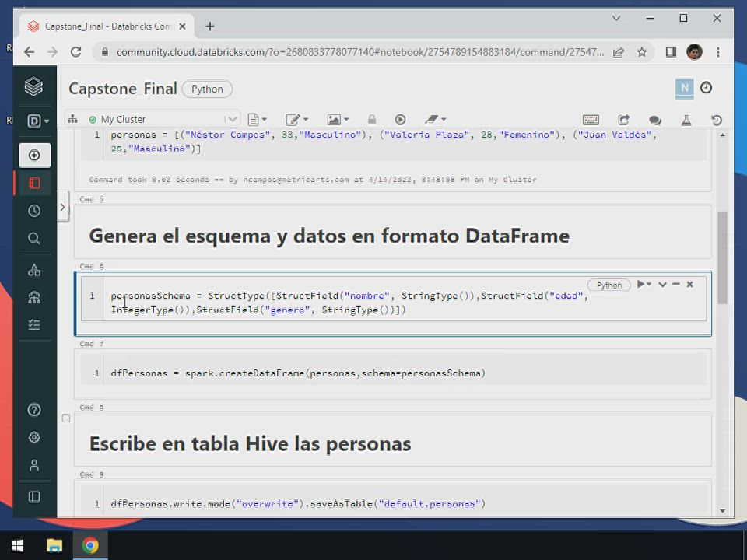This screenshot has height=560, width=747.
Task: Click the Python label in Cmd 6
Action: point(608,285)
